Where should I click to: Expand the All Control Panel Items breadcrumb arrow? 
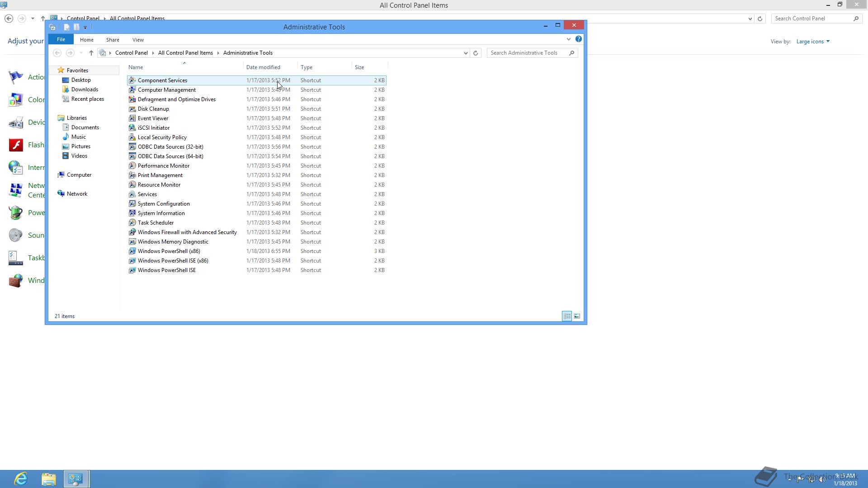pyautogui.click(x=218, y=53)
